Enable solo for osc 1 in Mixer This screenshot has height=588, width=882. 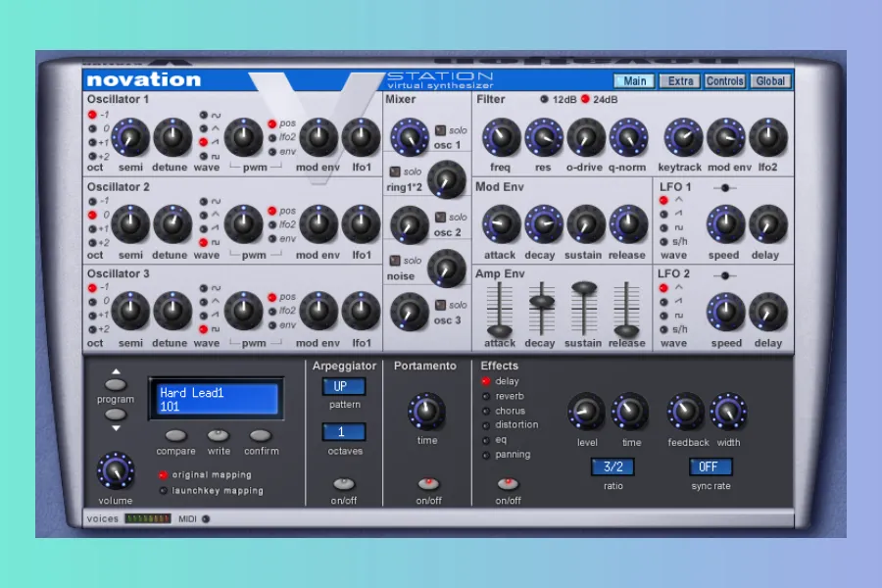[441, 130]
